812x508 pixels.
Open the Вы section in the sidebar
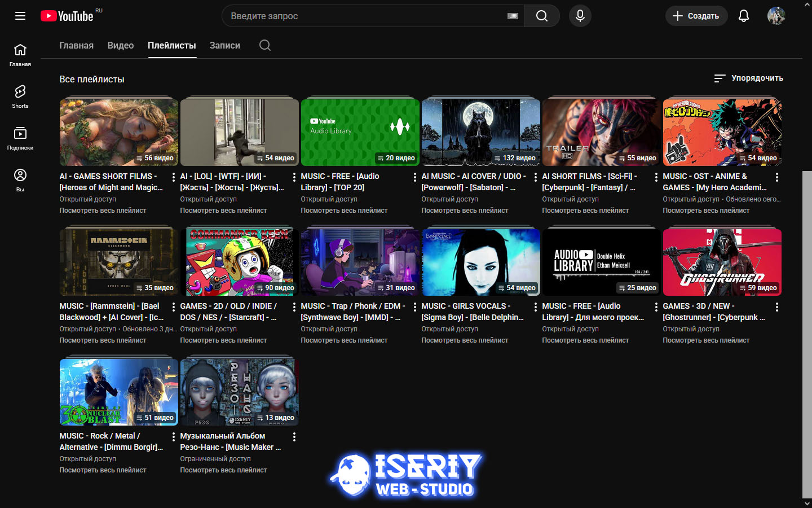pos(20,179)
